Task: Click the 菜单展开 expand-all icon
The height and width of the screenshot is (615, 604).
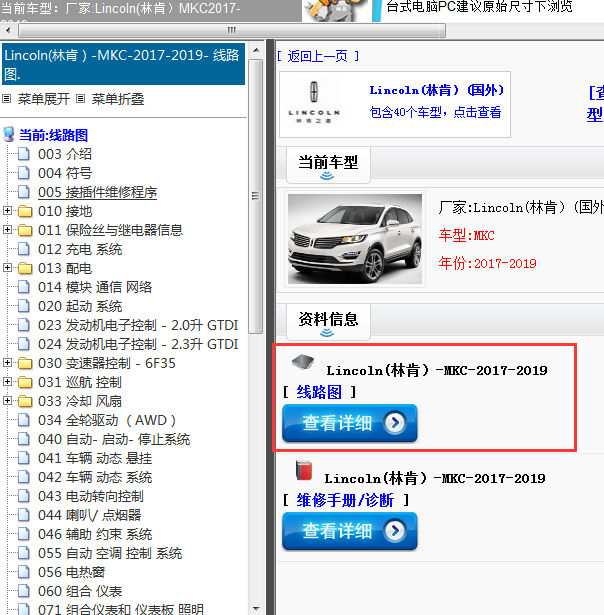Action: (6, 98)
